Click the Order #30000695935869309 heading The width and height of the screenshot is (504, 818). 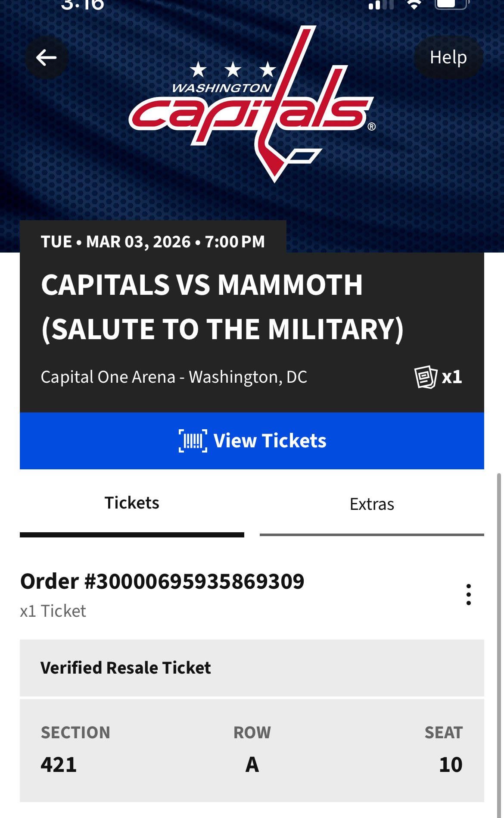pos(162,581)
